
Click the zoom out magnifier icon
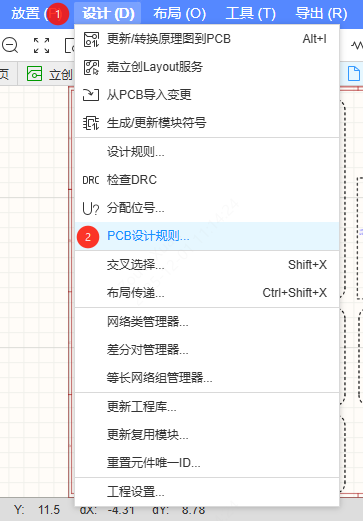10,45
